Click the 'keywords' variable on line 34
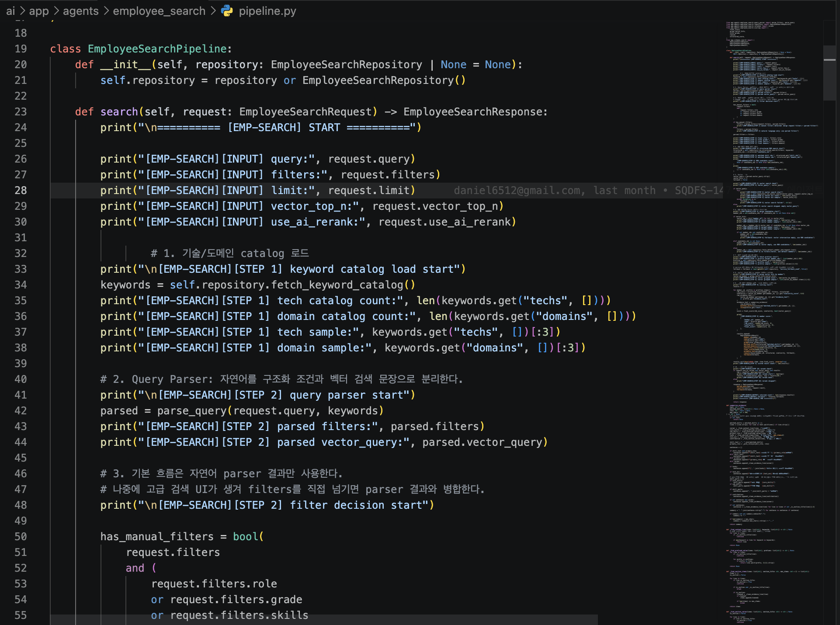Screen dimensions: 840x625 (125, 285)
